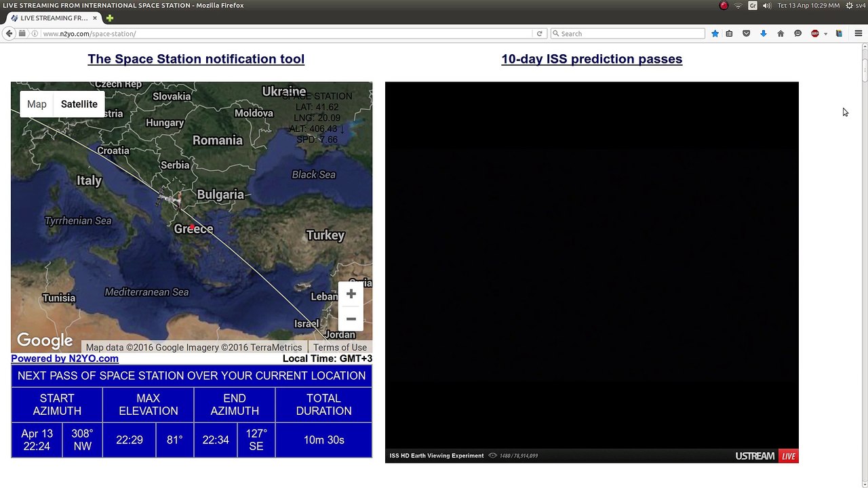Click the TOTAL DURATION header cell
Screen dimensions: 868x488
click(324, 405)
